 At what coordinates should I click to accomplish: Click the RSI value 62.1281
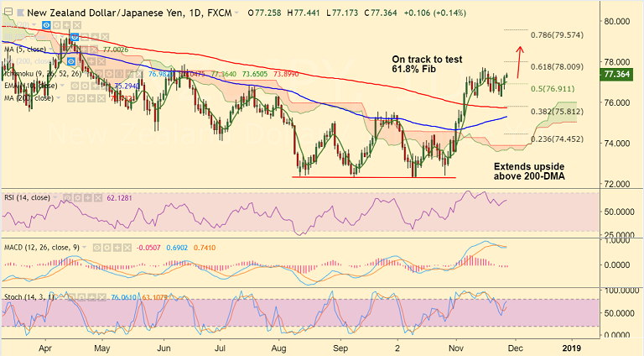tap(120, 198)
